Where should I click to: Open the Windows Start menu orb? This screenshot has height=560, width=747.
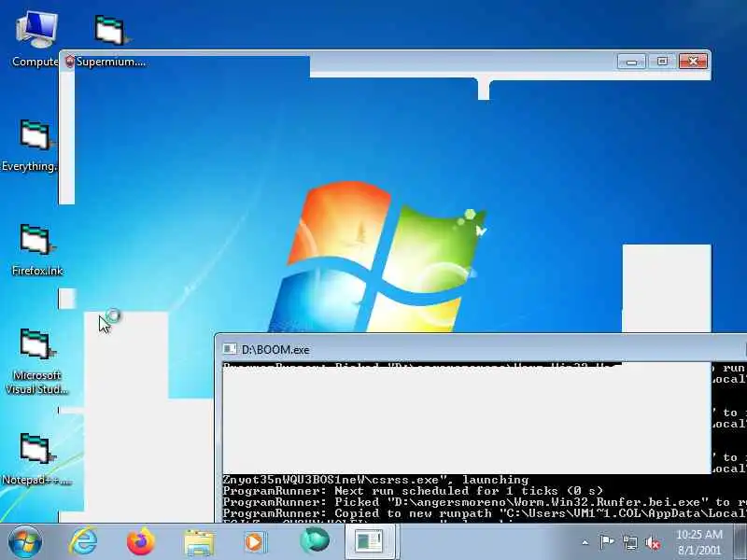click(x=24, y=541)
